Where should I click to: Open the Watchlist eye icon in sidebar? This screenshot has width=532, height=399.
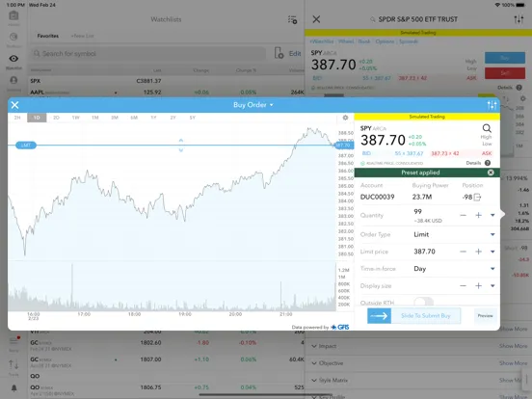tap(13, 59)
